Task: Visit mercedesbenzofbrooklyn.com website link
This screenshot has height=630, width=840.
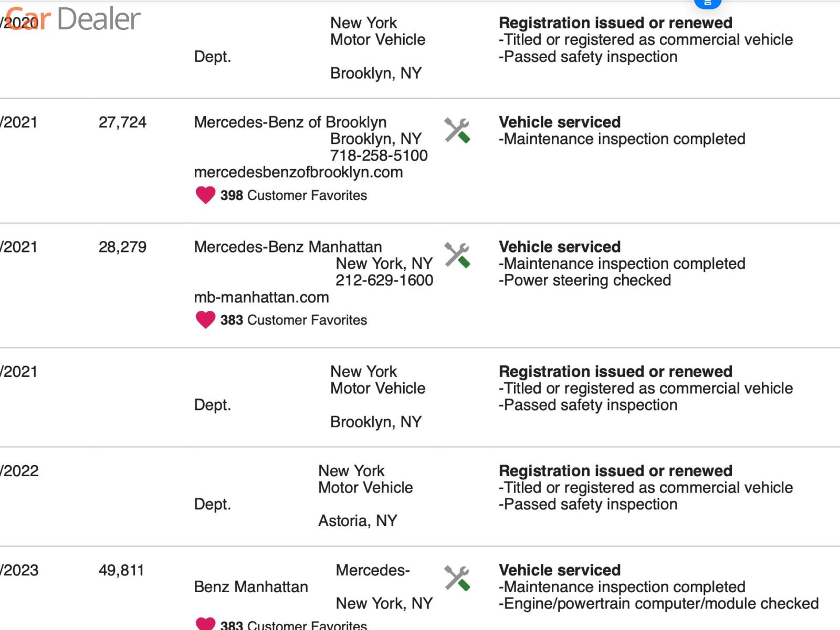Action: 298,172
